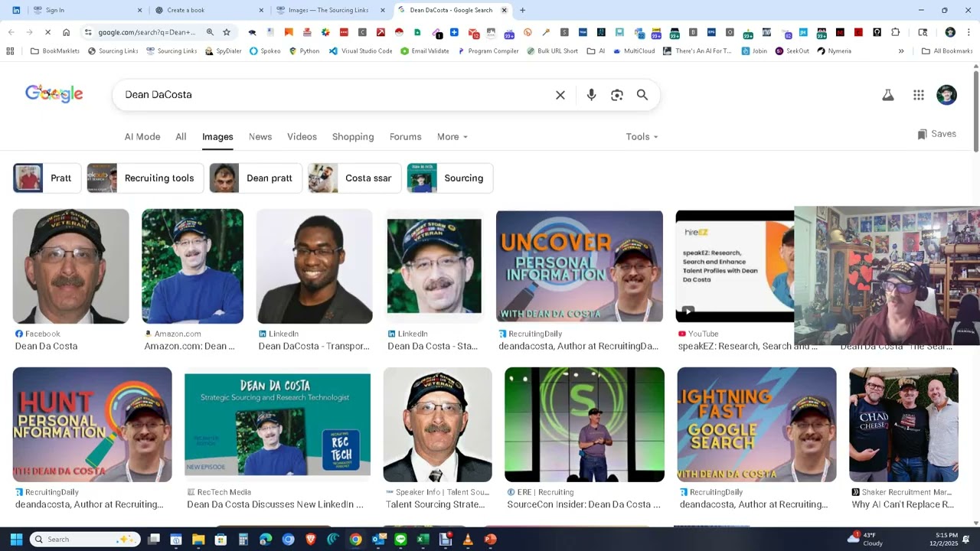The width and height of the screenshot is (980, 551).
Task: Open the RecTech Media image result
Action: 277,425
